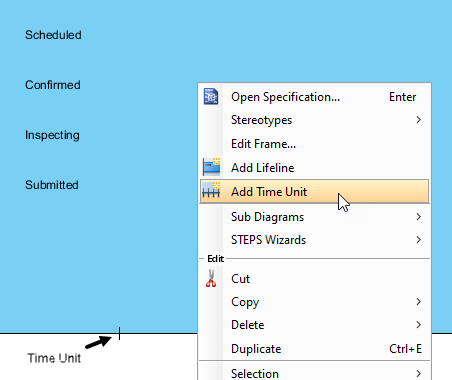The image size is (452, 380).
Task: Expand the Delete submenu arrow
Action: 419,325
